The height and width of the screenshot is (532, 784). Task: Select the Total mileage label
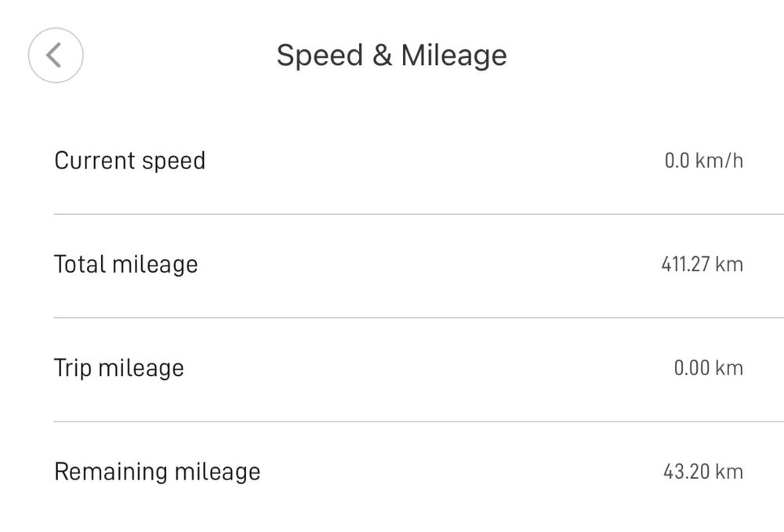click(x=125, y=264)
